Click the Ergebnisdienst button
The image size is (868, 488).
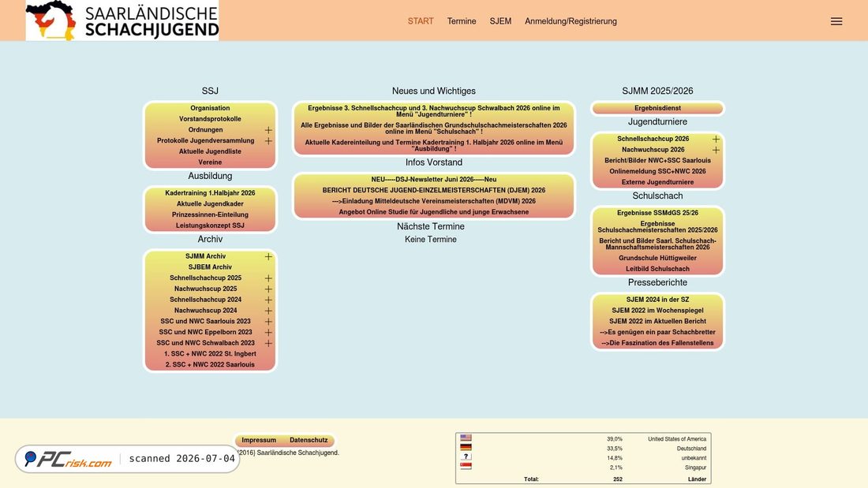pos(657,108)
